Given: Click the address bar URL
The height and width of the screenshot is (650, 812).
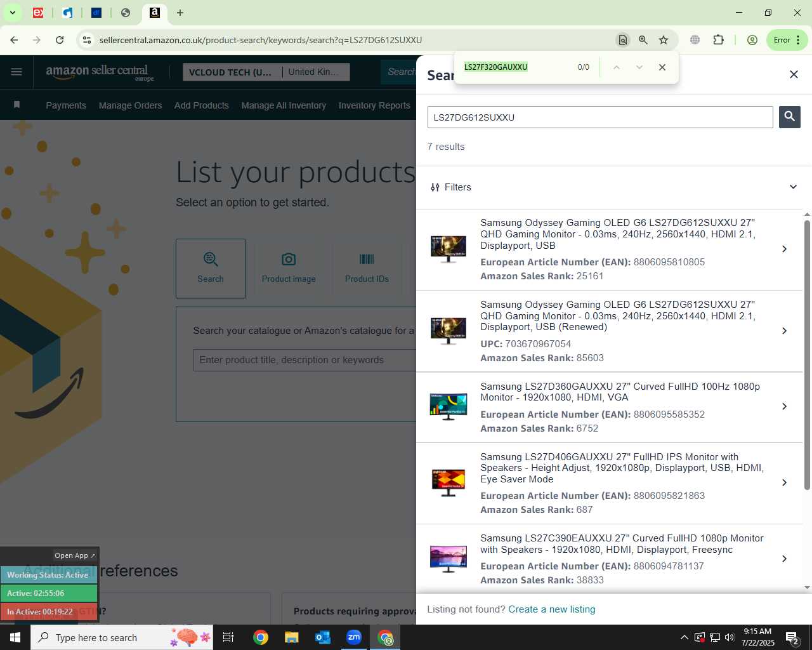Looking at the screenshot, I should (261, 40).
